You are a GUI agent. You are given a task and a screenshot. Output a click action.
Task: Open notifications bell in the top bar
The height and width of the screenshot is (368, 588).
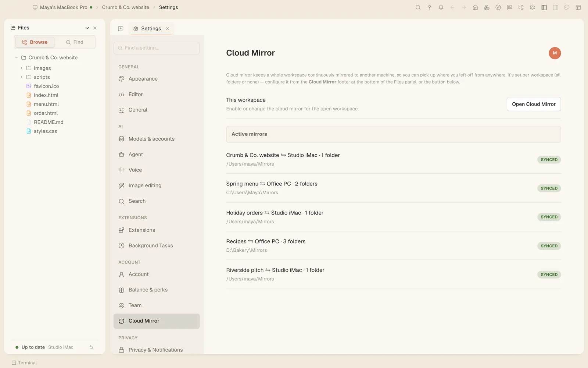[x=441, y=7]
